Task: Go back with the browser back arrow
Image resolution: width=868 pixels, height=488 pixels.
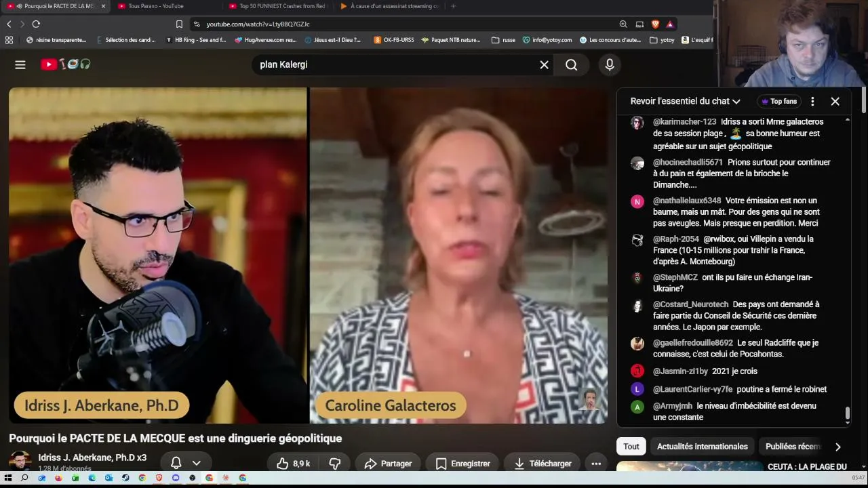Action: click(9, 24)
